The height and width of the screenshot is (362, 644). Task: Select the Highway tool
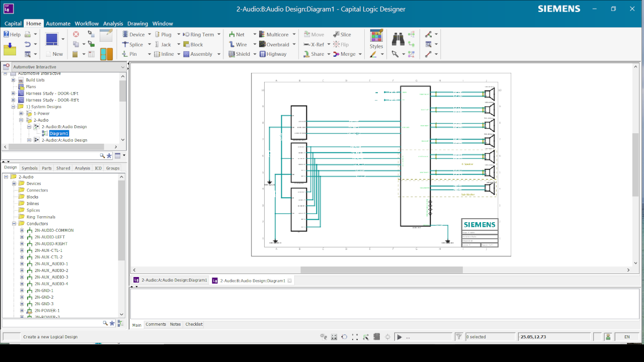click(x=273, y=54)
